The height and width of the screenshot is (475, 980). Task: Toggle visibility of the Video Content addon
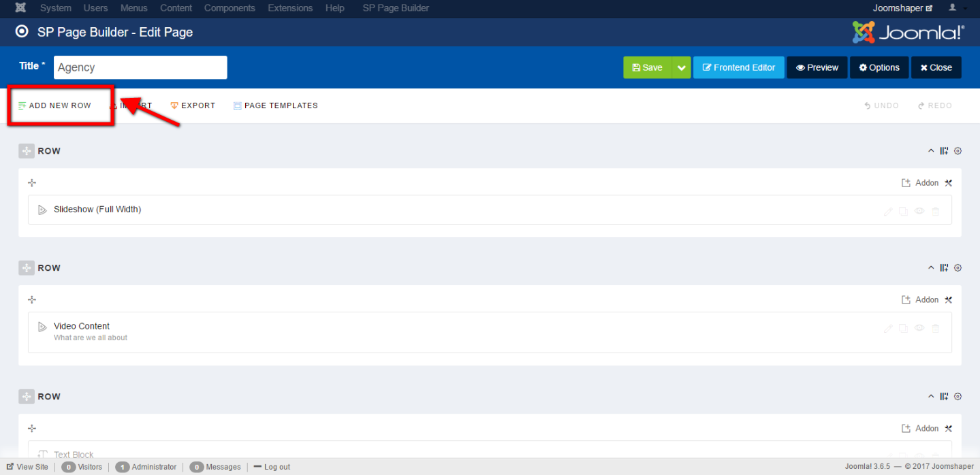[919, 329]
